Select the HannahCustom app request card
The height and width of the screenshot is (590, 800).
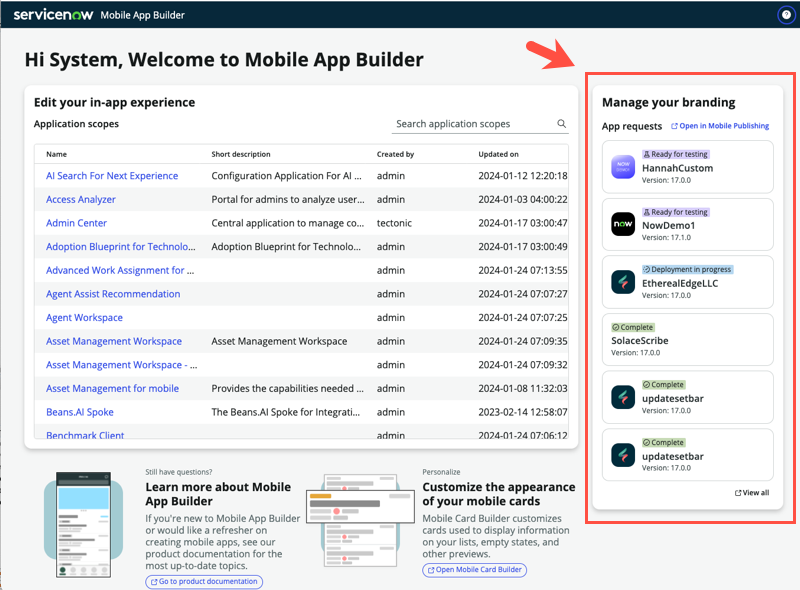click(688, 167)
